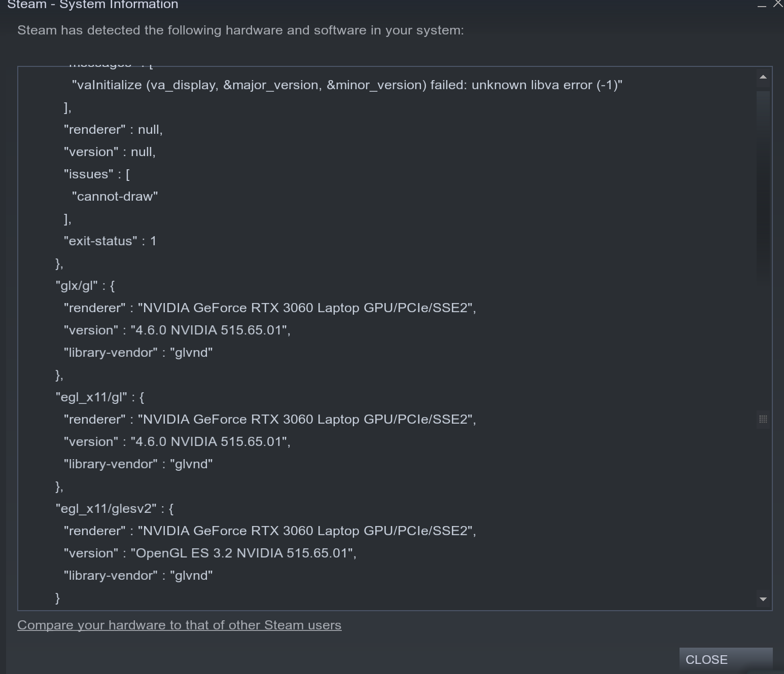Click the minimize icon in the title bar

(761, 5)
